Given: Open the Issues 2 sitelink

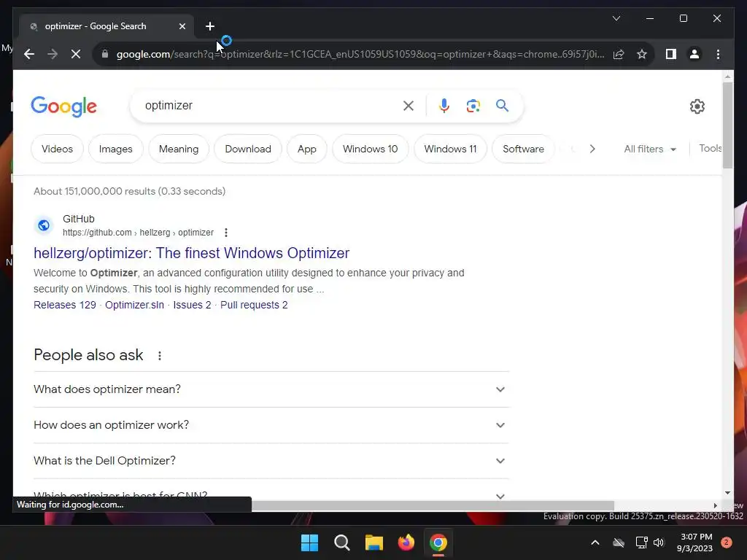Looking at the screenshot, I should tap(192, 305).
